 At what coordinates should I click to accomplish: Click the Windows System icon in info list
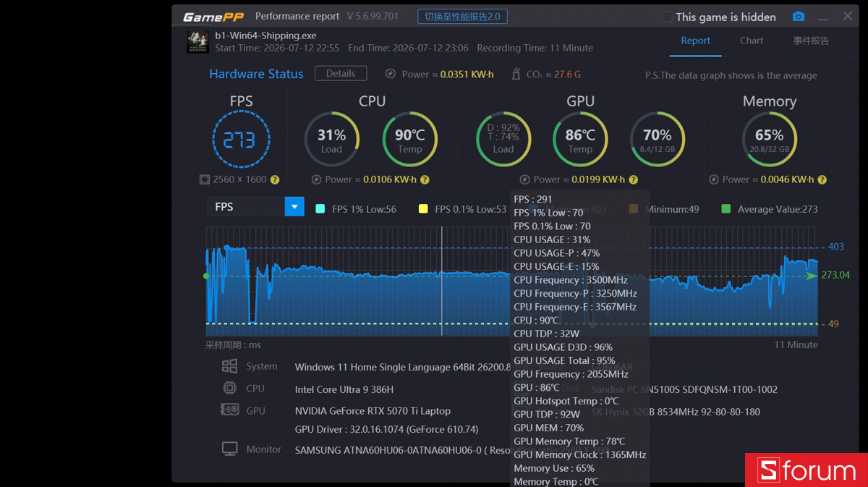click(230, 366)
